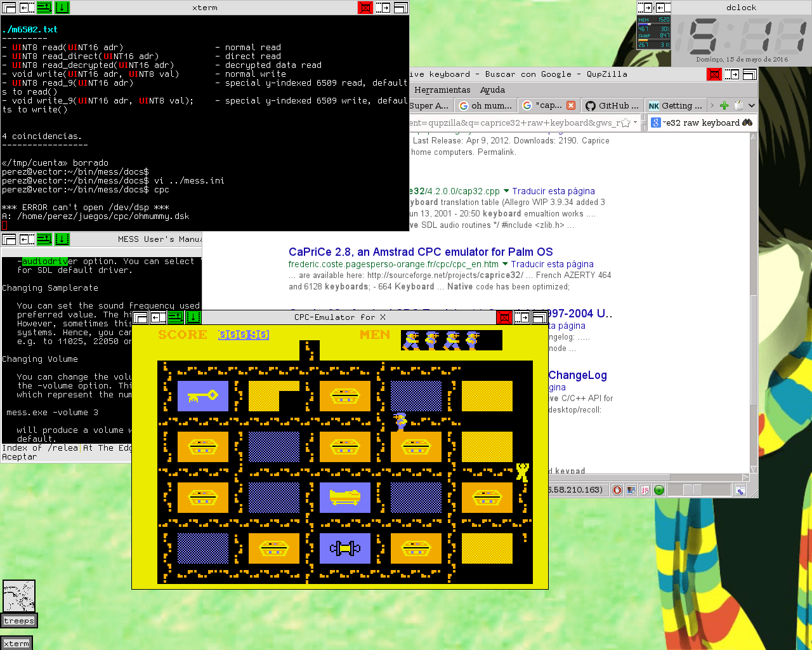Open the xterm window menu button
Image resolution: width=812 pixels, height=650 pixels.
point(9,8)
